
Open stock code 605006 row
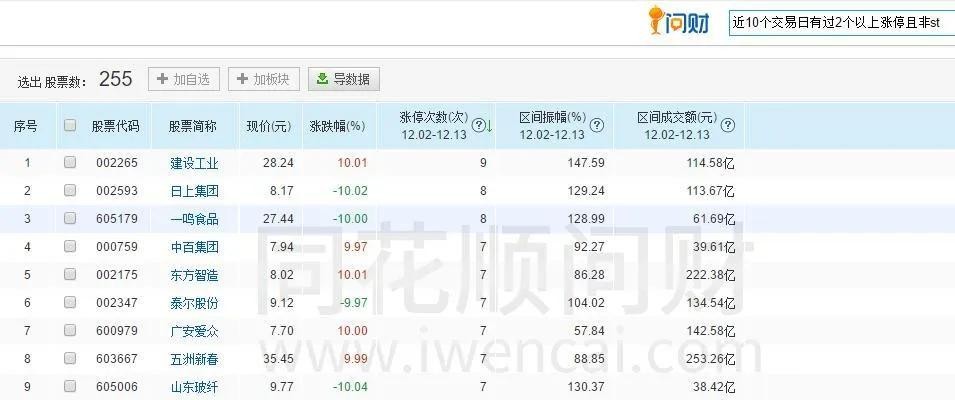click(x=116, y=387)
